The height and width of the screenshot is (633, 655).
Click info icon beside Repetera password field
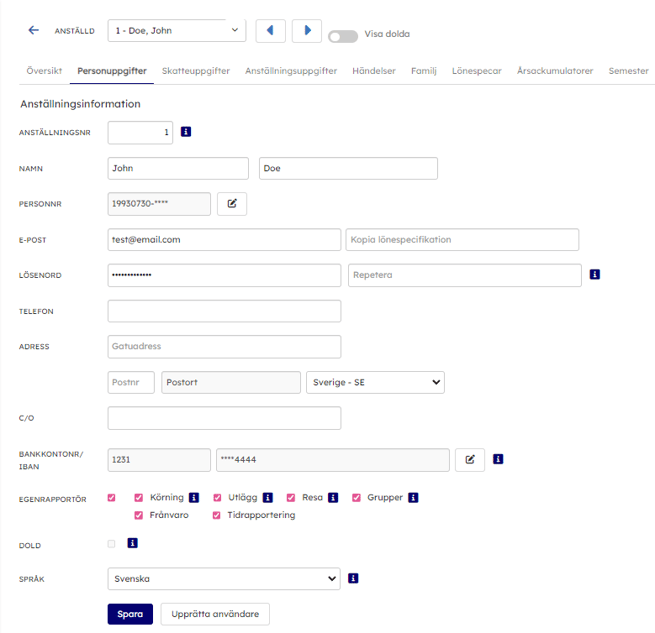(x=595, y=274)
